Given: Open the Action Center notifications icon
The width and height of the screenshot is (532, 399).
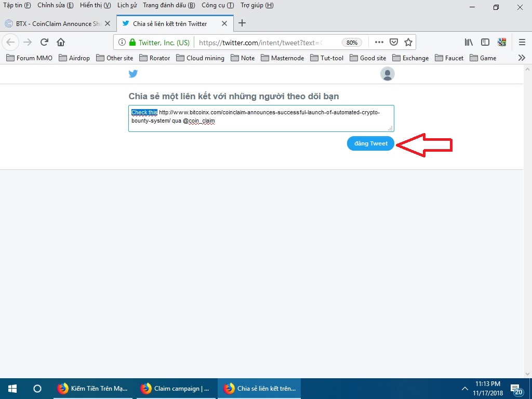Looking at the screenshot, I should click(x=516, y=390).
